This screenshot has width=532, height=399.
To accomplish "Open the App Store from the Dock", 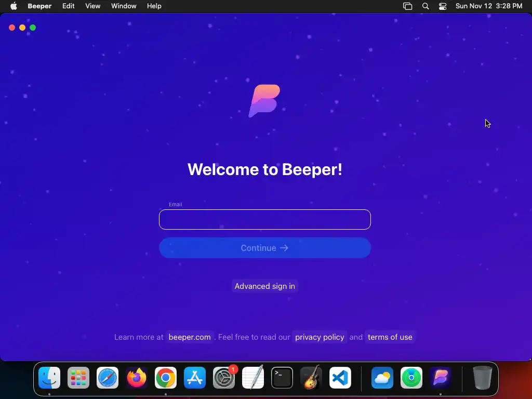I will (195, 378).
